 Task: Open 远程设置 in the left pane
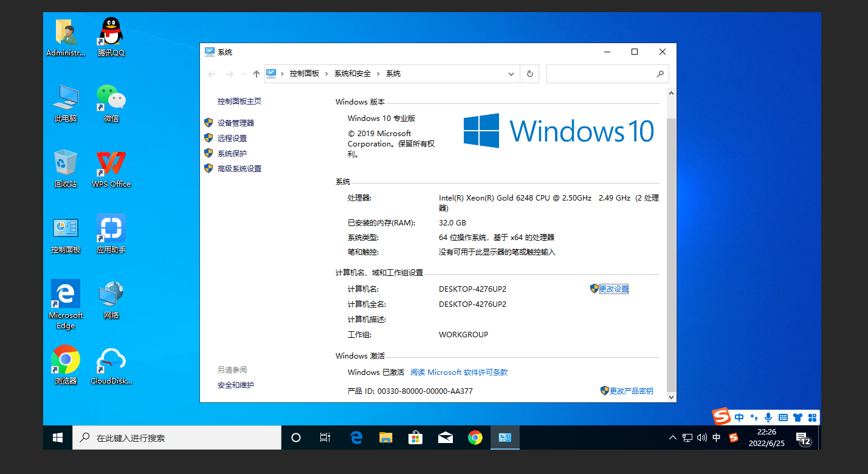[232, 138]
